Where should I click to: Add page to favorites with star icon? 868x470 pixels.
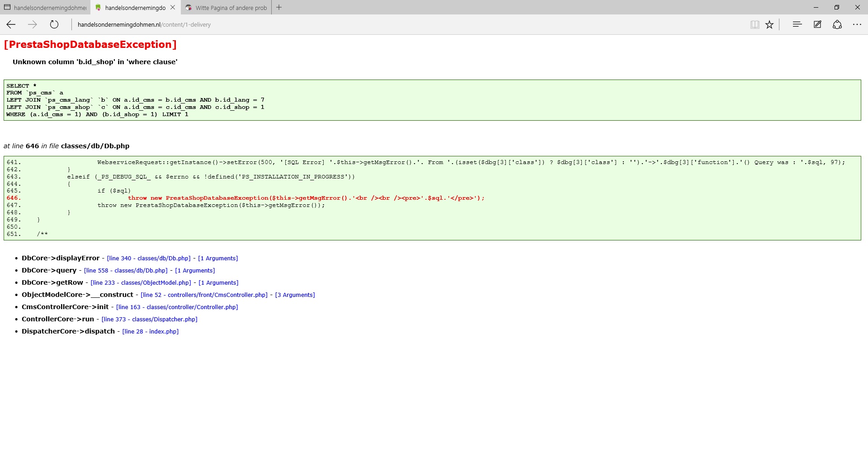pos(769,24)
